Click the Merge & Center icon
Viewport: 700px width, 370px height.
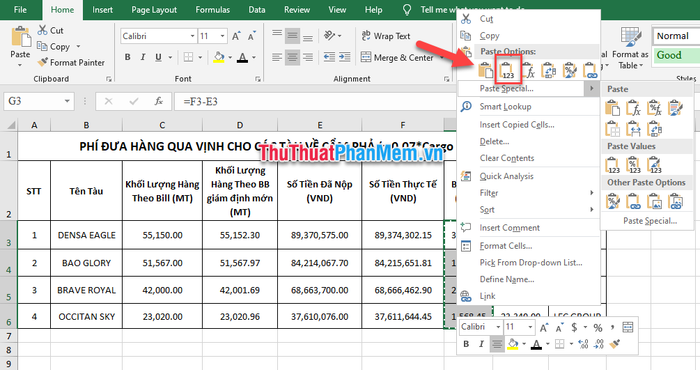coord(366,57)
